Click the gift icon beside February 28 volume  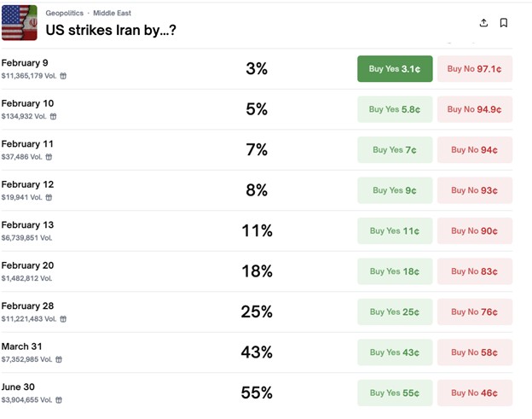point(63,319)
